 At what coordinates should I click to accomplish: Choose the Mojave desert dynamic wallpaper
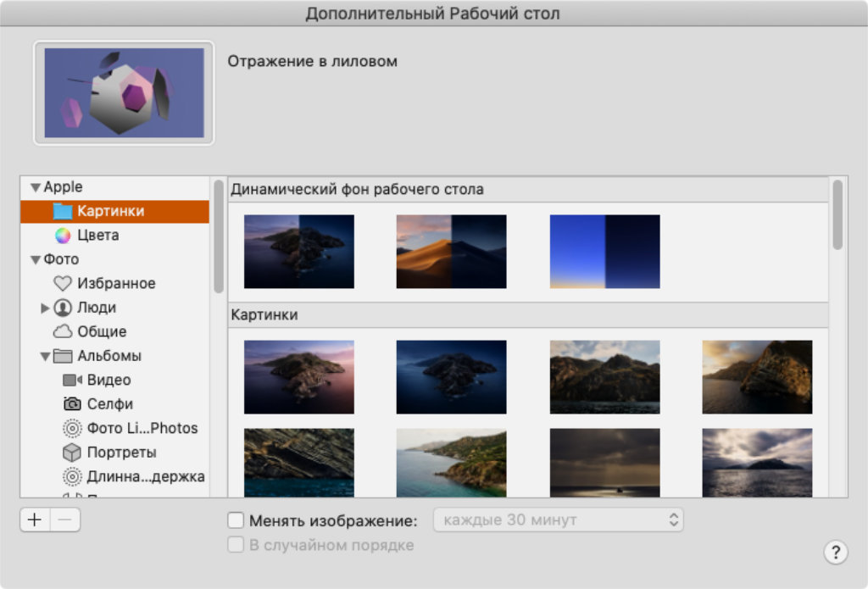click(451, 252)
